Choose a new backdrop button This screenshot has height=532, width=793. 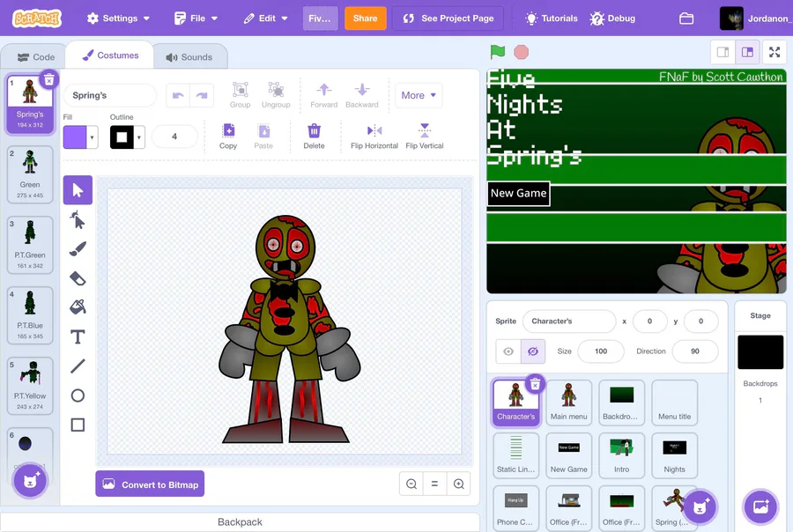coord(760,506)
